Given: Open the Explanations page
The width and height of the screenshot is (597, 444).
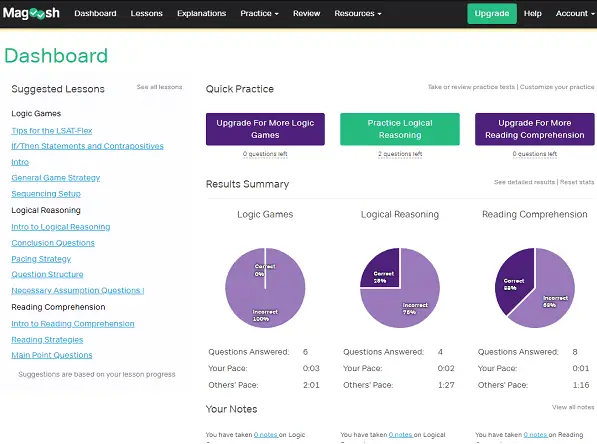Looking at the screenshot, I should point(201,13).
